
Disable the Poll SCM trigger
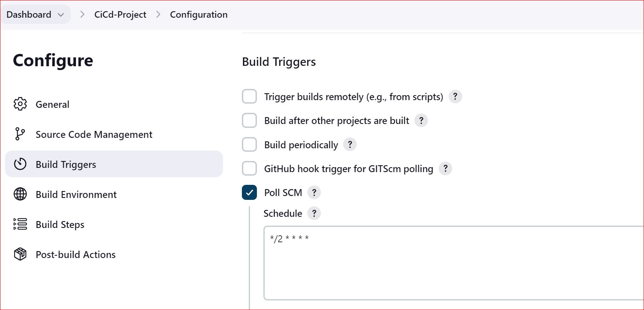pyautogui.click(x=249, y=192)
